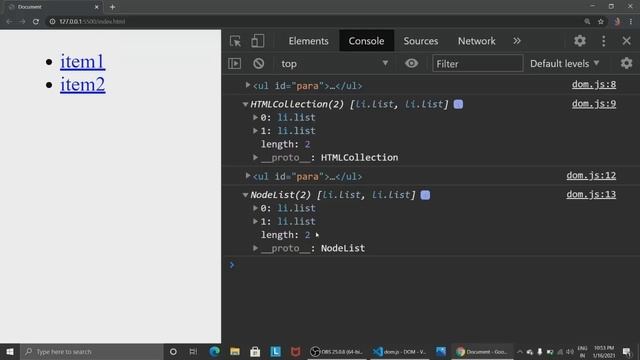
Task: Click the HTMLCollection info badge
Action: pos(458,104)
